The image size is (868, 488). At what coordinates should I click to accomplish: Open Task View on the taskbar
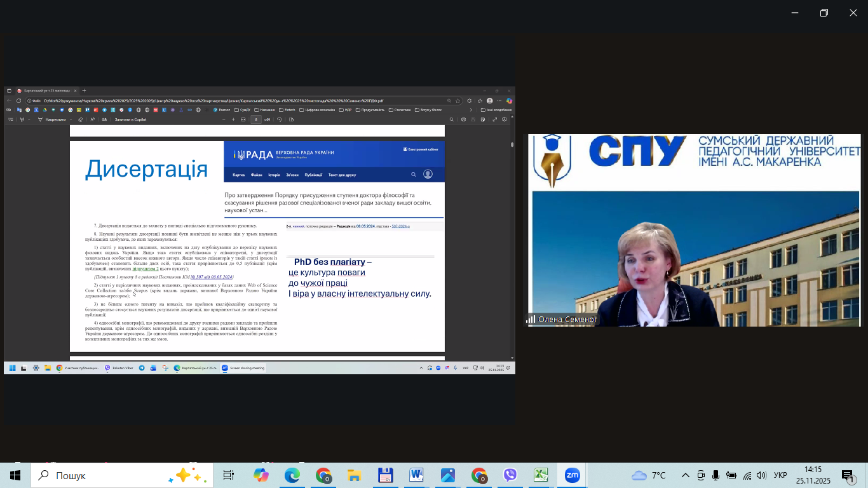[229, 475]
